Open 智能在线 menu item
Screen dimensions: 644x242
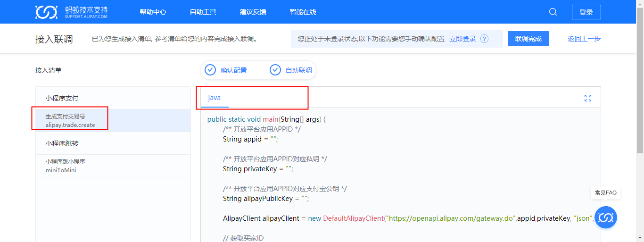[x=303, y=12]
